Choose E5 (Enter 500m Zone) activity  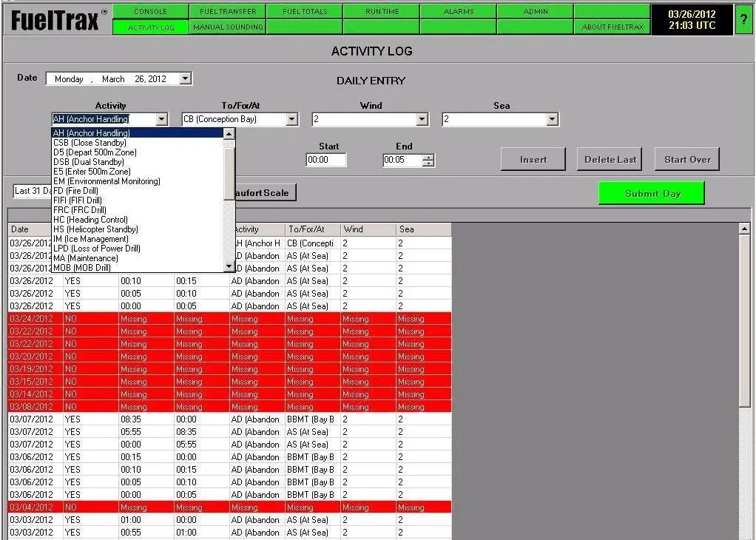click(x=138, y=172)
